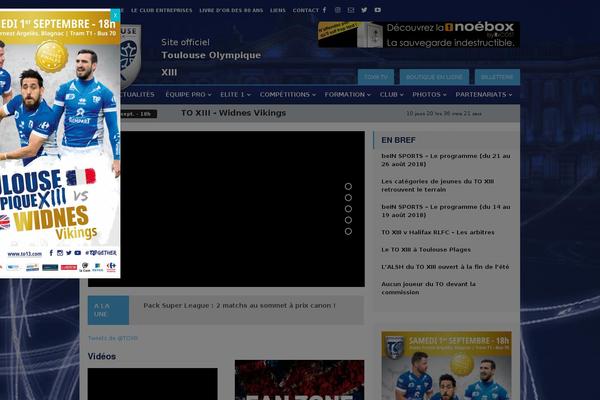600x400 pixels.
Task: Open Tweets de @TOXIII link
Action: [x=112, y=338]
